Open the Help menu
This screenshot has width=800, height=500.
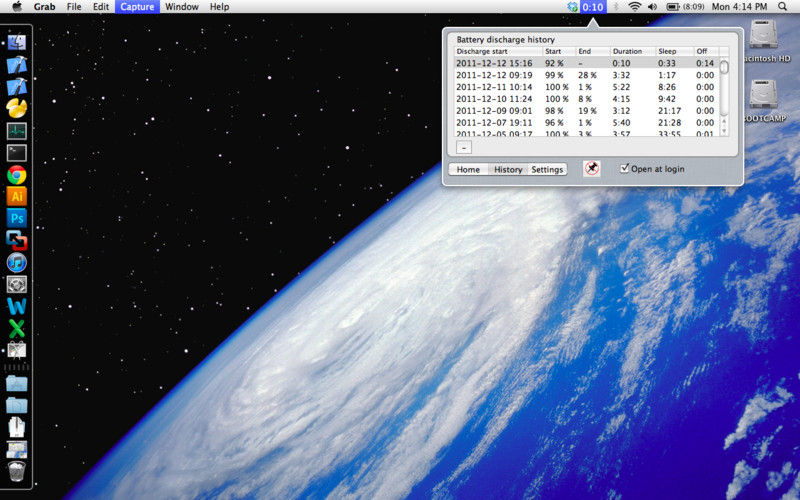tap(219, 7)
